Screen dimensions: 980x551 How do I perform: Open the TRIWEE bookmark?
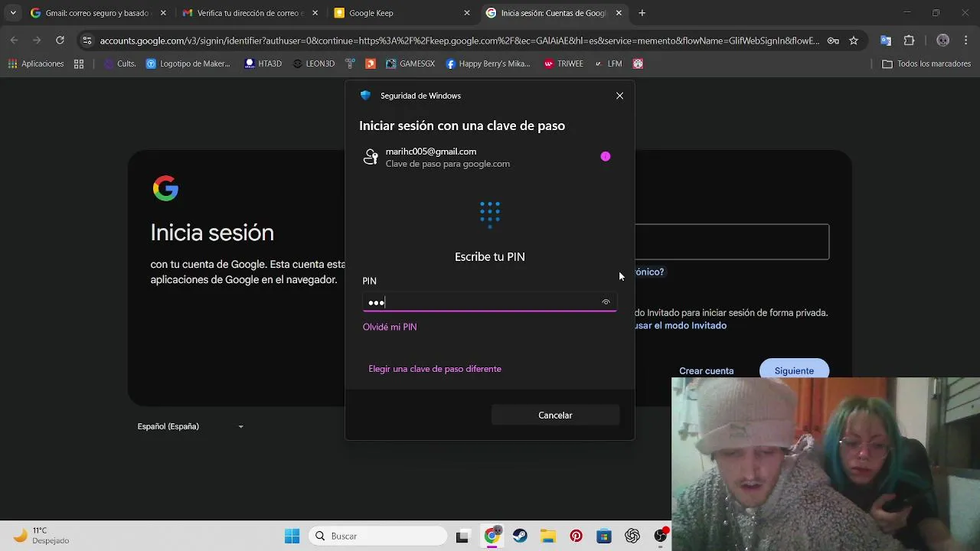(x=563, y=64)
